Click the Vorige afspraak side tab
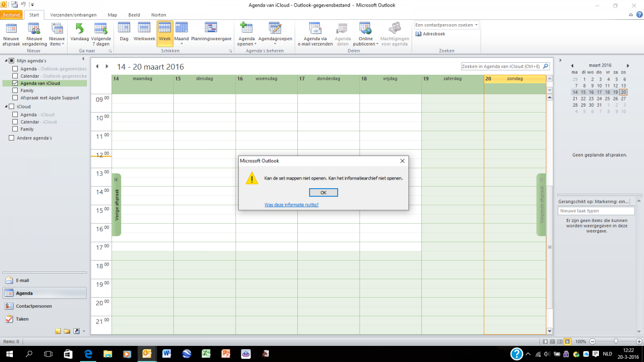 (116, 204)
